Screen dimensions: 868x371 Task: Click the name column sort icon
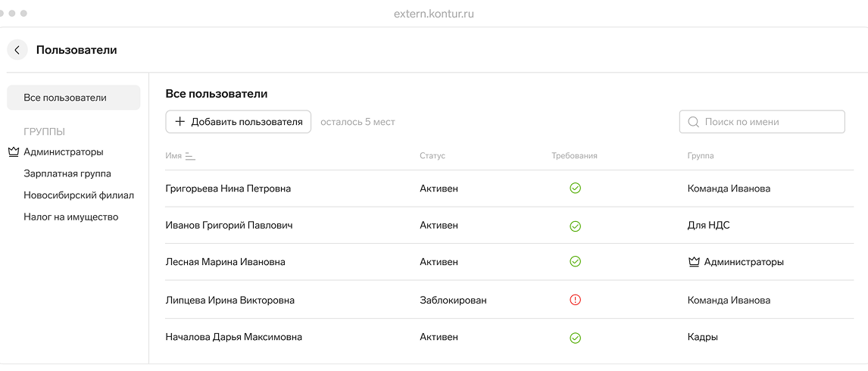(190, 156)
